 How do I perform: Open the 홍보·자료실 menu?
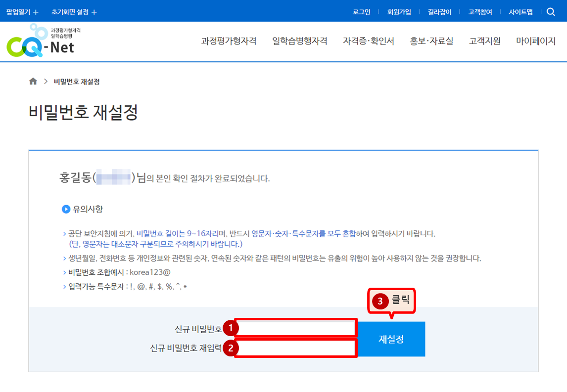(431, 41)
